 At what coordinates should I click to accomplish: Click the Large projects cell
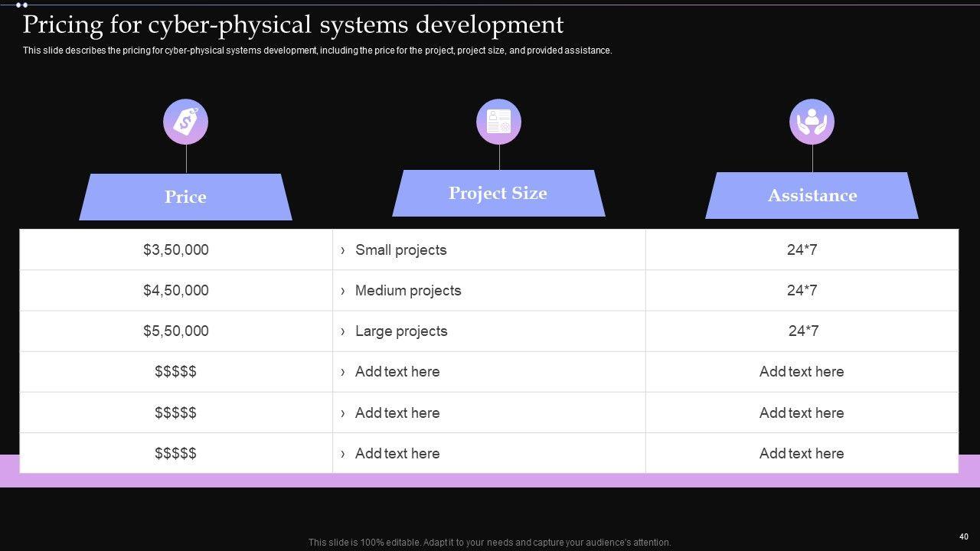(489, 331)
